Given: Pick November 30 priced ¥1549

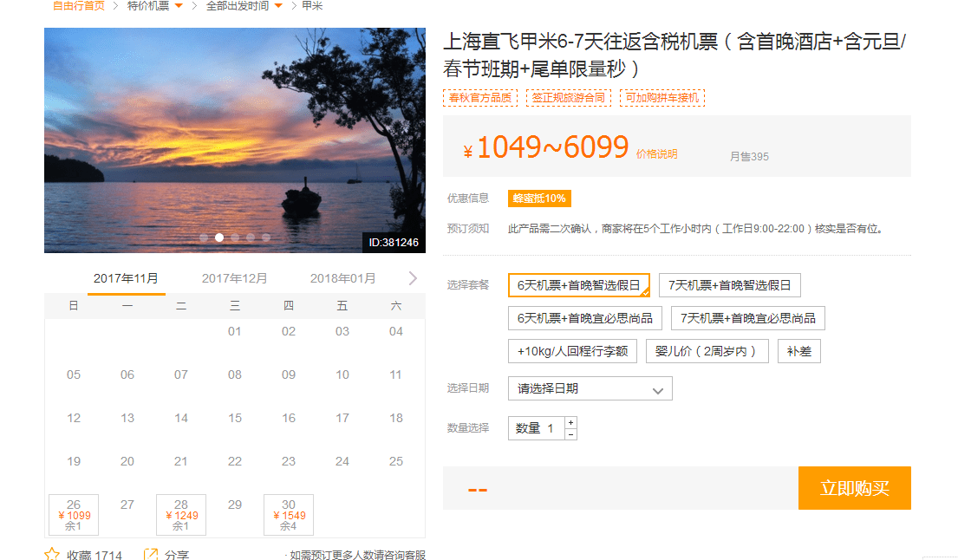Looking at the screenshot, I should point(289,515).
